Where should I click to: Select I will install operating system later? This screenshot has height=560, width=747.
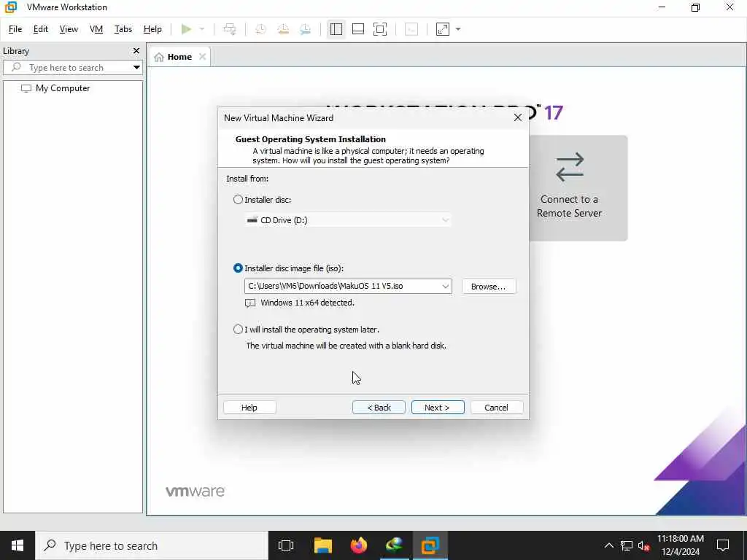pyautogui.click(x=239, y=329)
